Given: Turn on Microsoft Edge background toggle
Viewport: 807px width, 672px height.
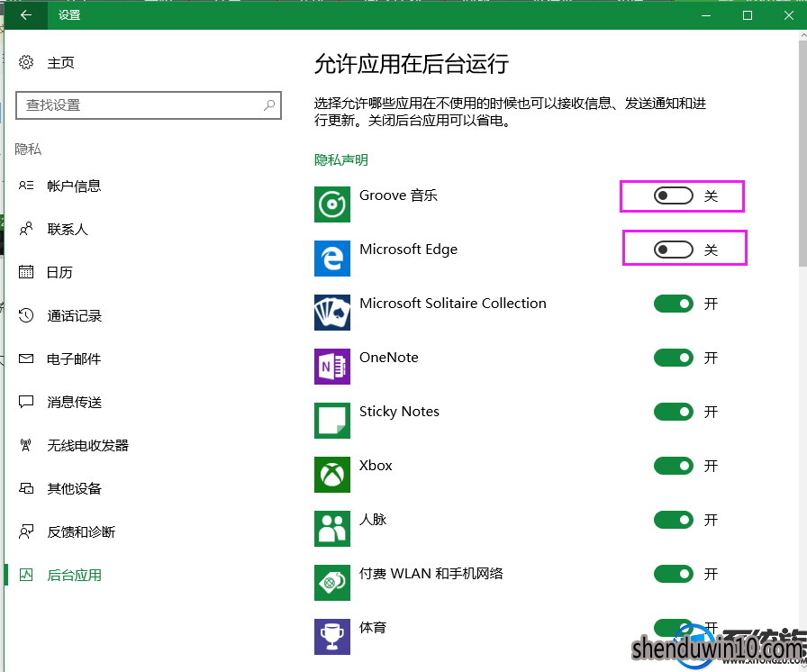Looking at the screenshot, I should coord(673,250).
